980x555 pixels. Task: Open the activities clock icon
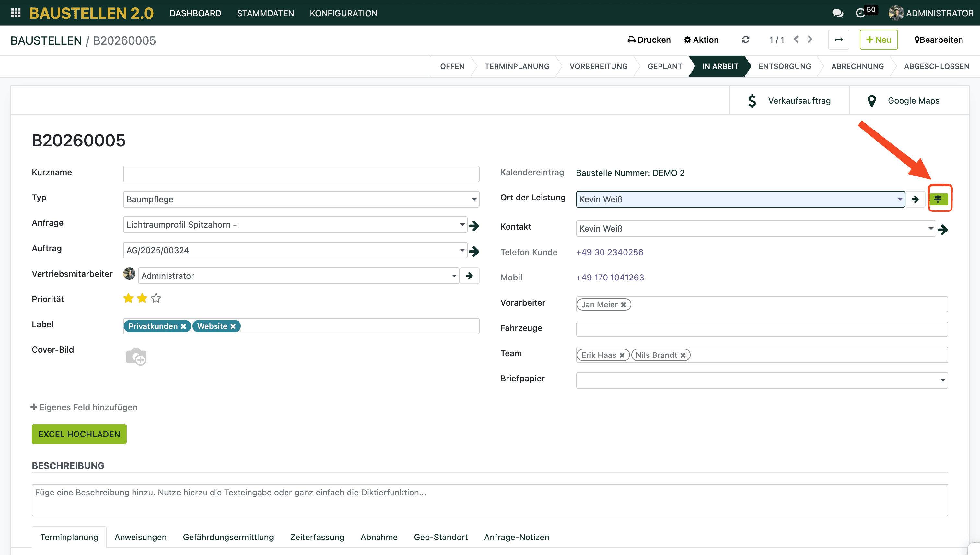tap(860, 13)
